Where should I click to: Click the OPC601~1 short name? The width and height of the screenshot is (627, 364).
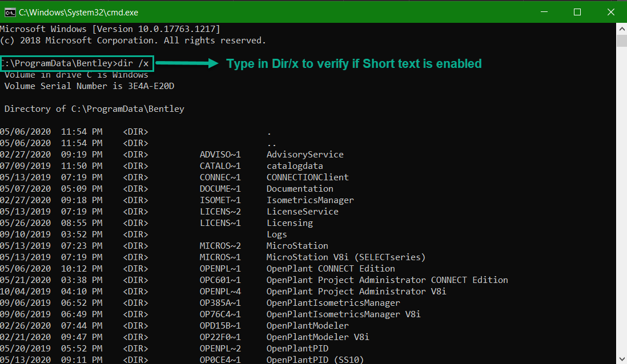[x=220, y=280]
